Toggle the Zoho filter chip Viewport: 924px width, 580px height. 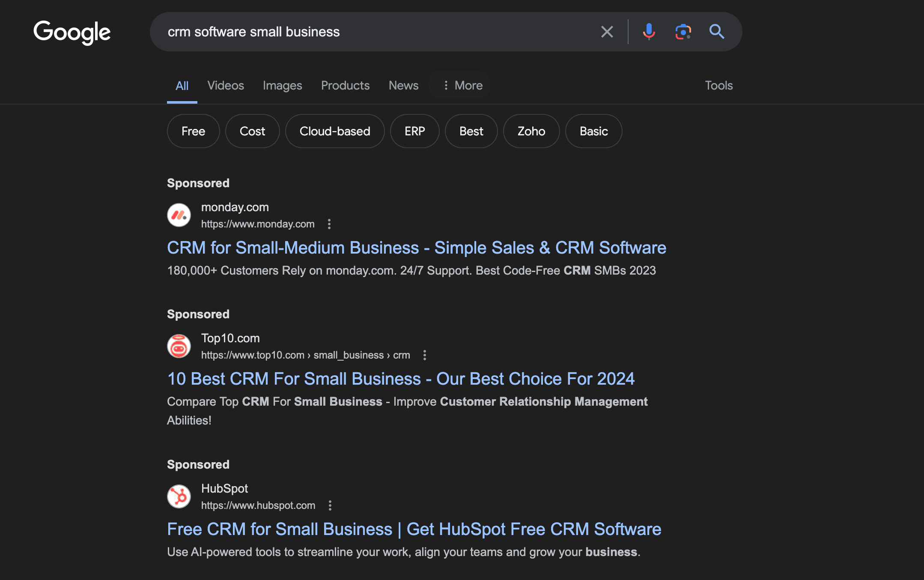coord(531,131)
